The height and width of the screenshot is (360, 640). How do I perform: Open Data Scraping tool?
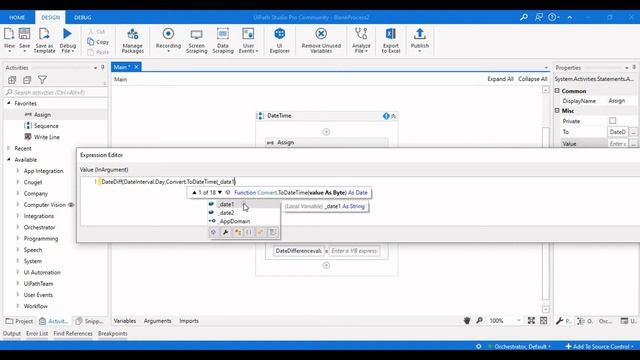[223, 40]
